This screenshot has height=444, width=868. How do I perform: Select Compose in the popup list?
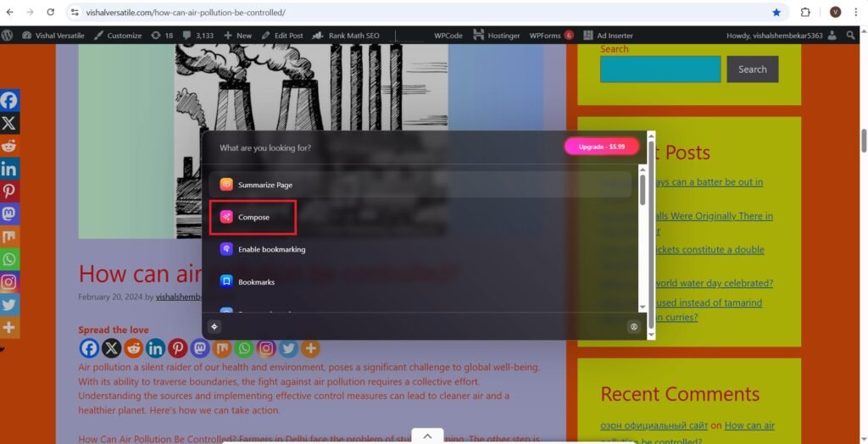[x=253, y=217]
